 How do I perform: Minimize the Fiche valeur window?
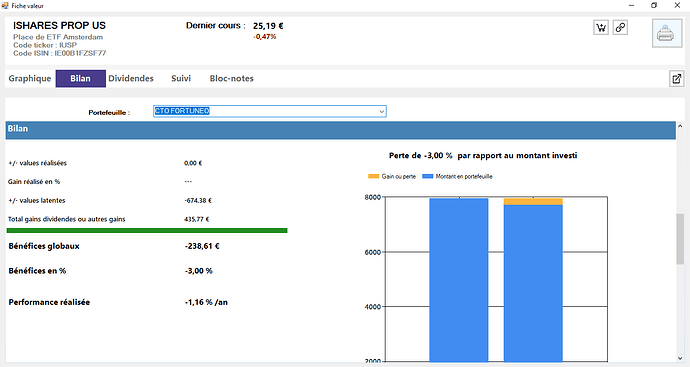pyautogui.click(x=631, y=5)
